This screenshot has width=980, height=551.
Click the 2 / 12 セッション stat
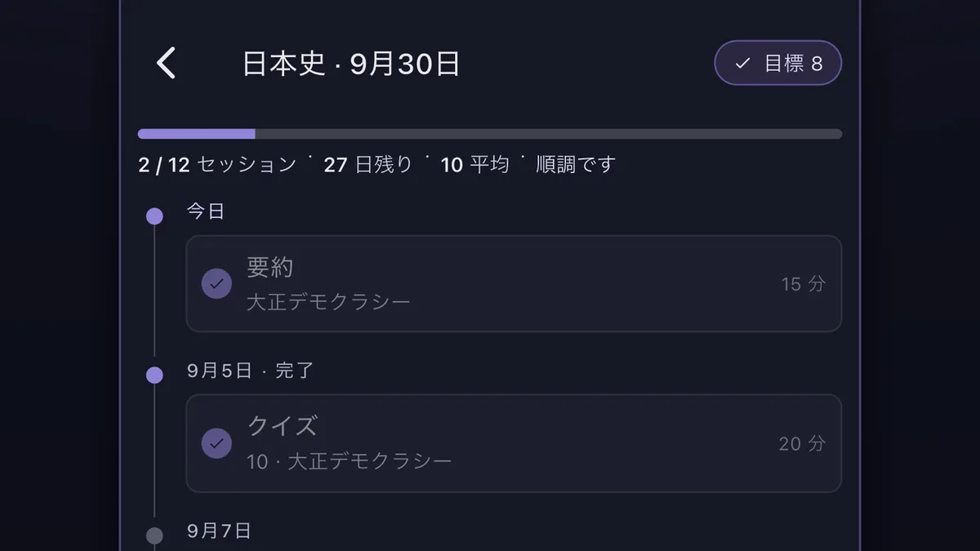click(217, 165)
